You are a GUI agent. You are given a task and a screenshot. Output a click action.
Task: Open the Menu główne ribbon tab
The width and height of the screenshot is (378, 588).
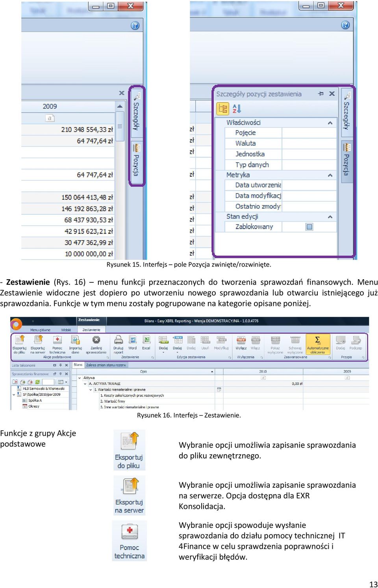tap(40, 330)
